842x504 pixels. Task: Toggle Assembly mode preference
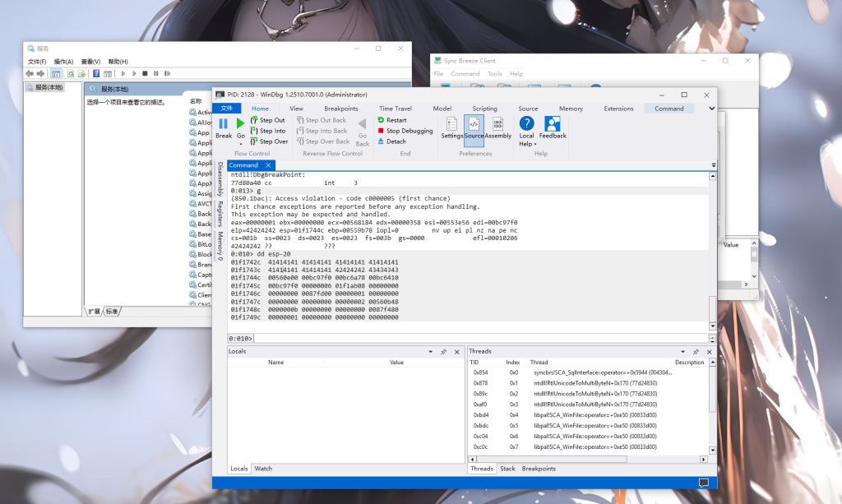(x=497, y=125)
